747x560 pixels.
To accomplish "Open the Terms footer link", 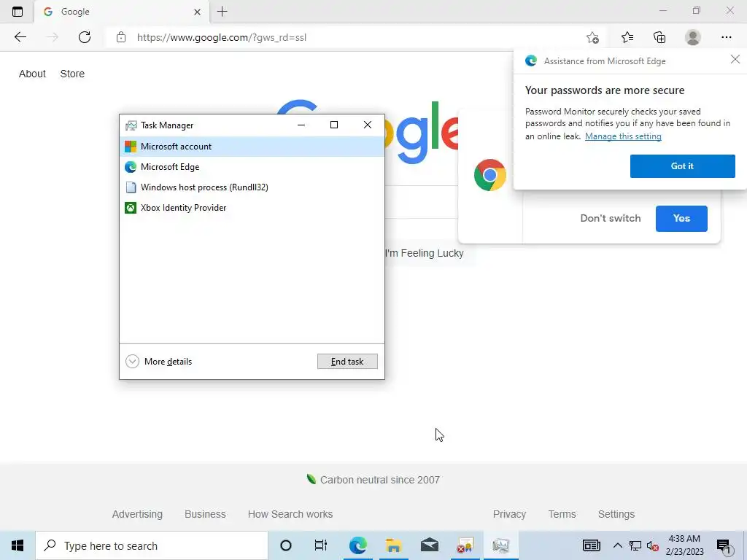I will (562, 514).
